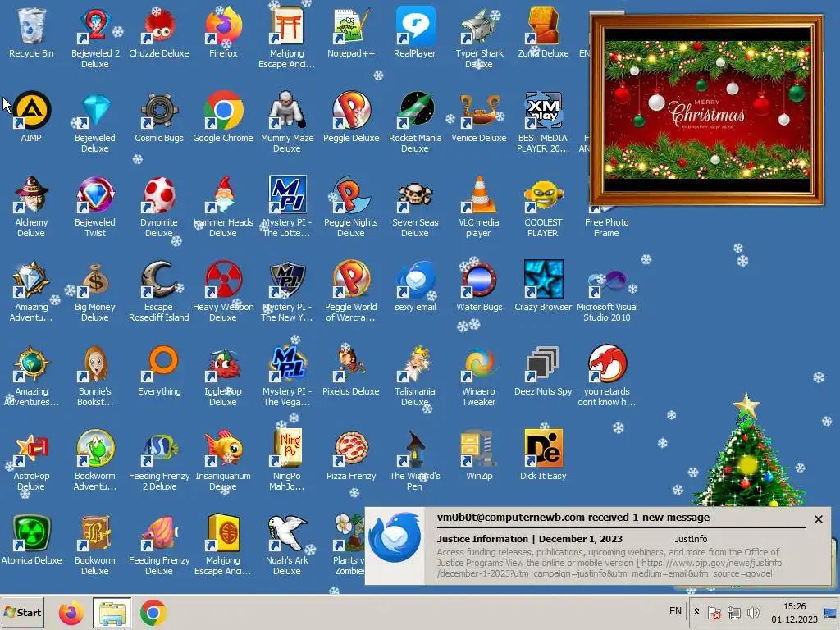Click the Dynomite Deluxe icon
The width and height of the screenshot is (840, 630).
[159, 206]
